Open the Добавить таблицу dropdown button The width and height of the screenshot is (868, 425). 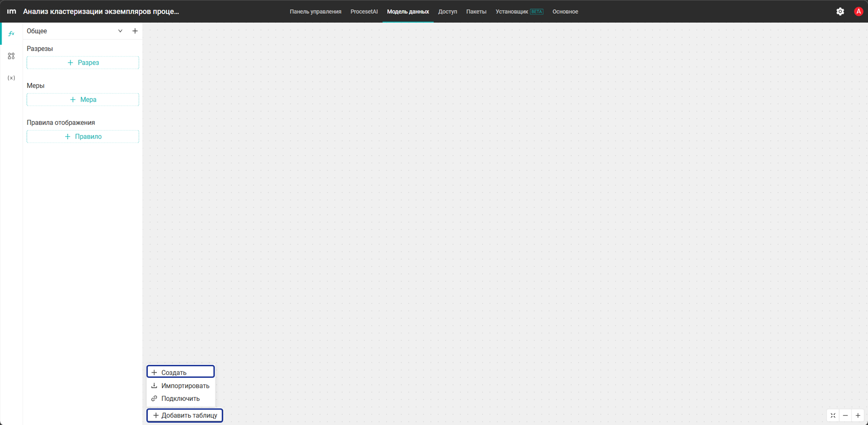pyautogui.click(x=185, y=415)
